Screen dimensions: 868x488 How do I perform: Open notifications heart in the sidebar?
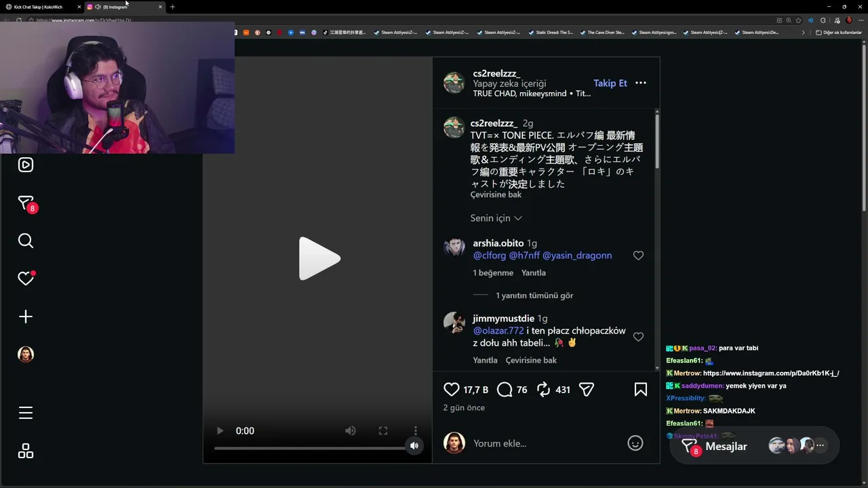(26, 279)
